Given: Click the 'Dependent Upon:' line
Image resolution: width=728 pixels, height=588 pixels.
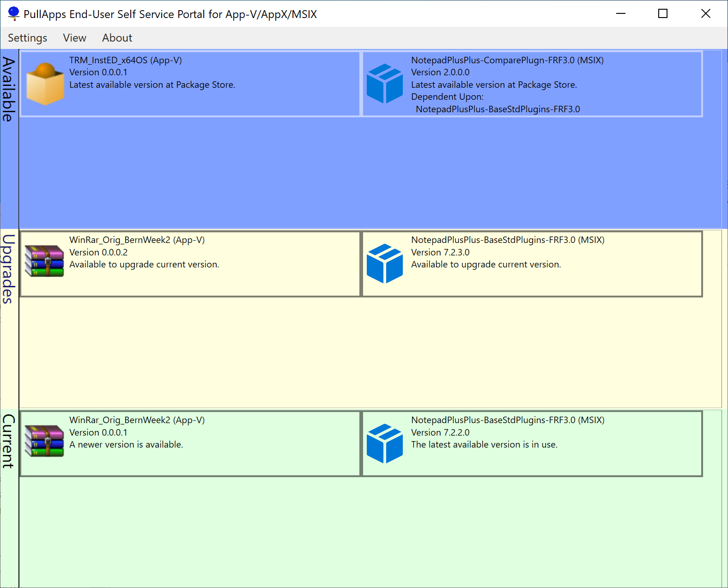Looking at the screenshot, I should [x=447, y=97].
